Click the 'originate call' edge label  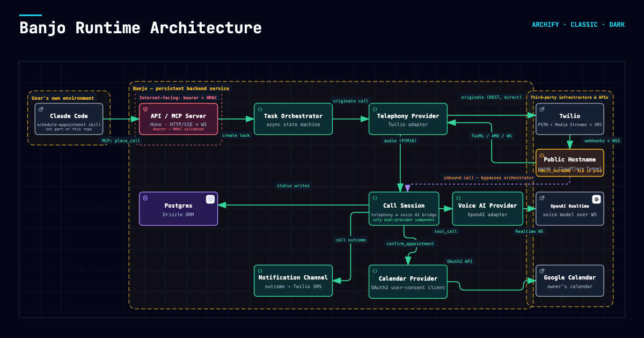click(351, 101)
